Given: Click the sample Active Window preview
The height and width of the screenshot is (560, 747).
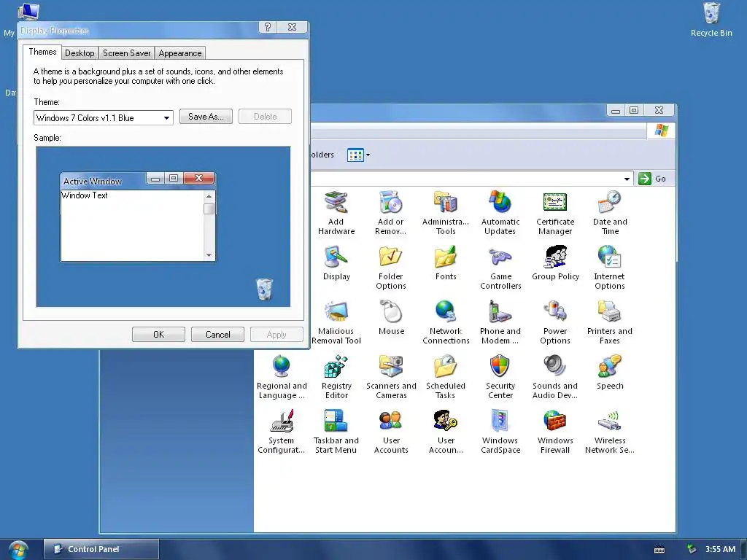Looking at the screenshot, I should (x=138, y=217).
